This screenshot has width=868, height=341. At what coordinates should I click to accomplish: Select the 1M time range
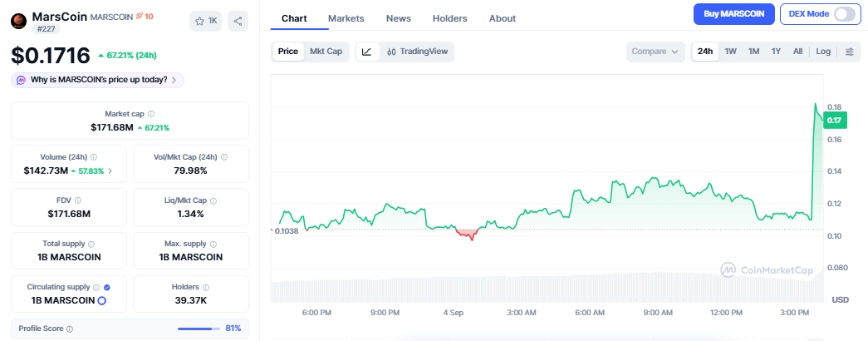click(754, 52)
